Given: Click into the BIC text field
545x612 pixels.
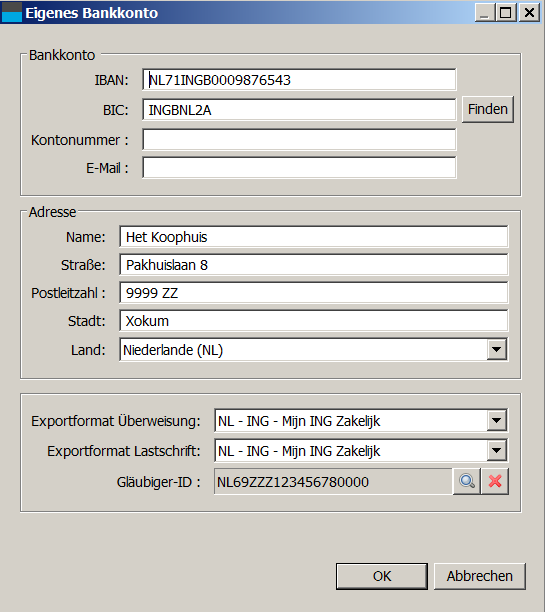Looking at the screenshot, I should (x=299, y=110).
